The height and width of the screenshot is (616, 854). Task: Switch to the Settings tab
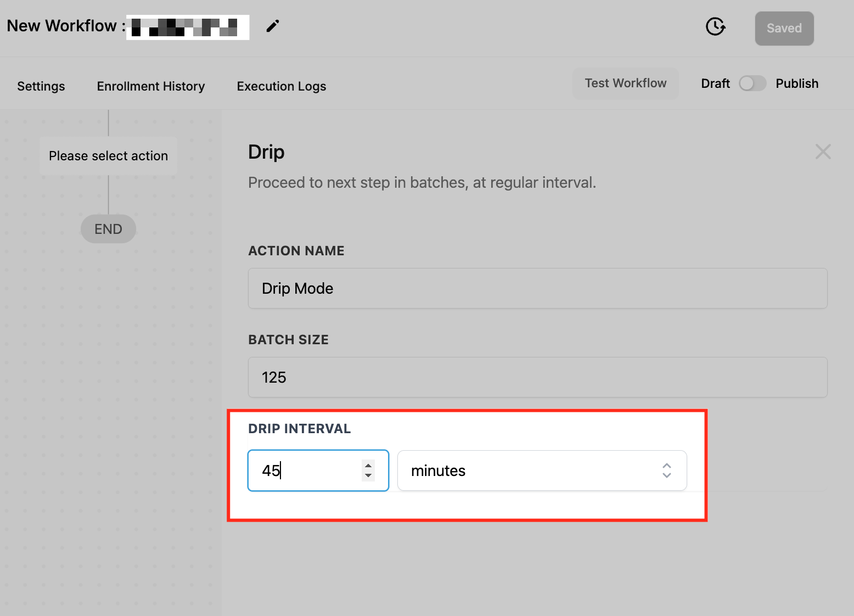coord(41,86)
